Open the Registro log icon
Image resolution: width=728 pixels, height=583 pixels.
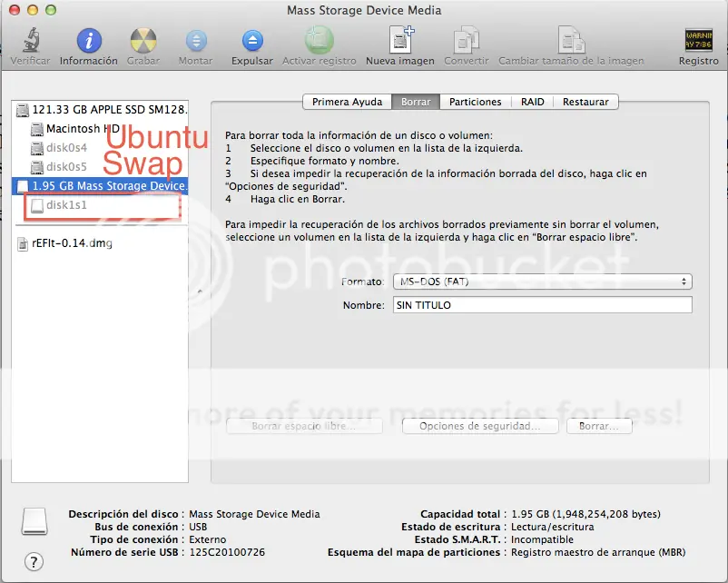click(x=698, y=41)
